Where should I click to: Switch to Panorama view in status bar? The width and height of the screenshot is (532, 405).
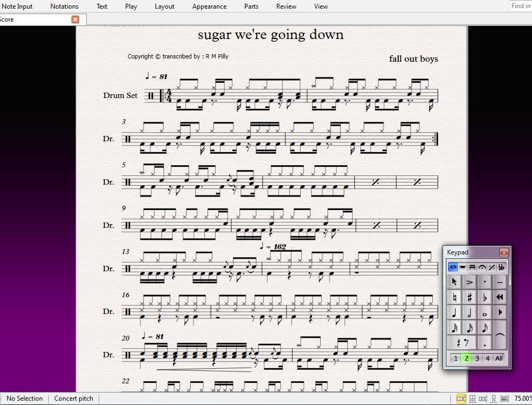pos(504,399)
